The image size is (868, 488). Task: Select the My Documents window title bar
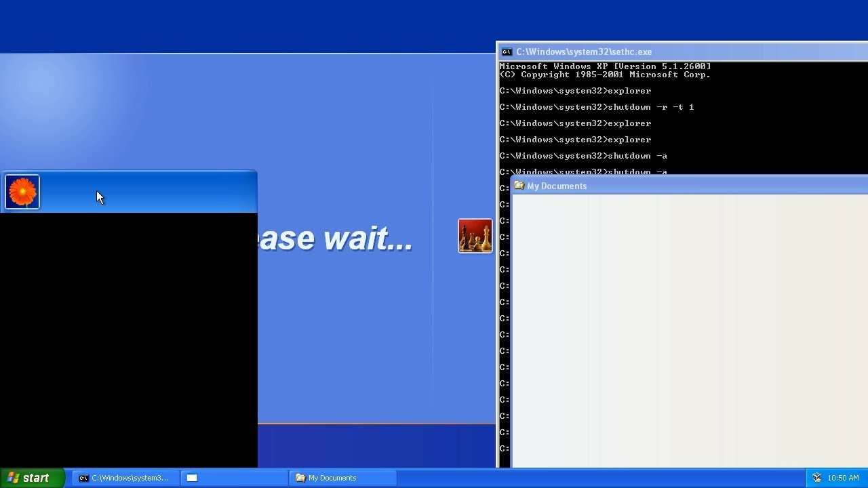coord(690,186)
